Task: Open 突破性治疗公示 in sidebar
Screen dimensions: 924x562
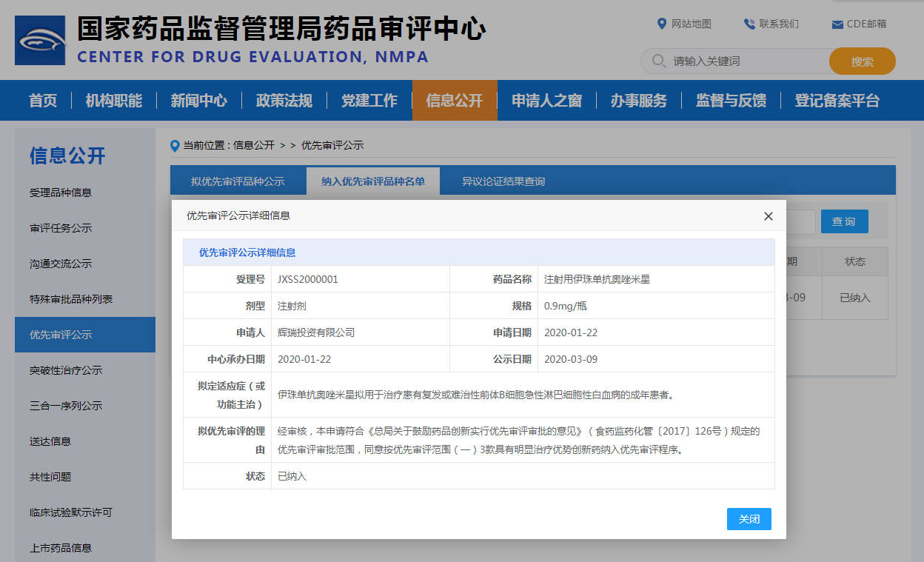Action: click(66, 370)
